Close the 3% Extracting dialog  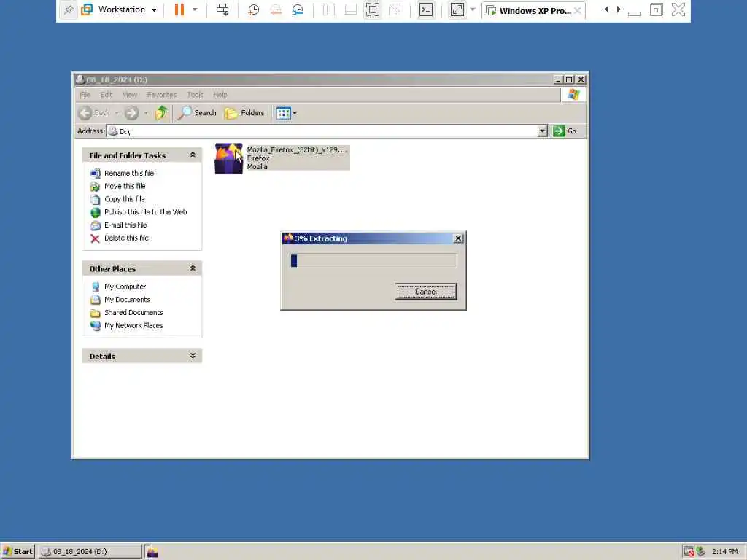point(458,238)
